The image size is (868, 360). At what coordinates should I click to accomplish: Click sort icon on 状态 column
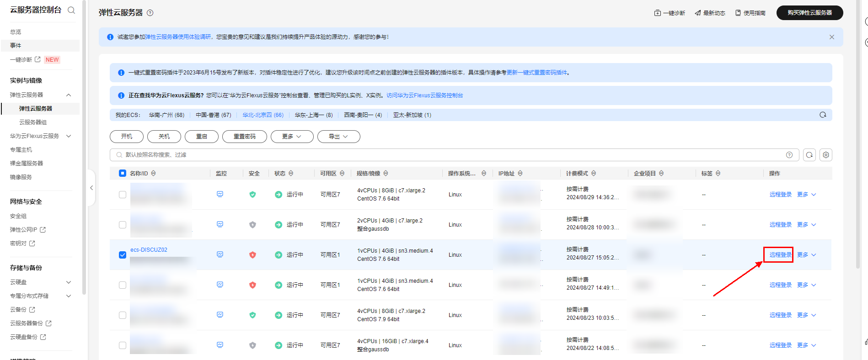pos(291,174)
